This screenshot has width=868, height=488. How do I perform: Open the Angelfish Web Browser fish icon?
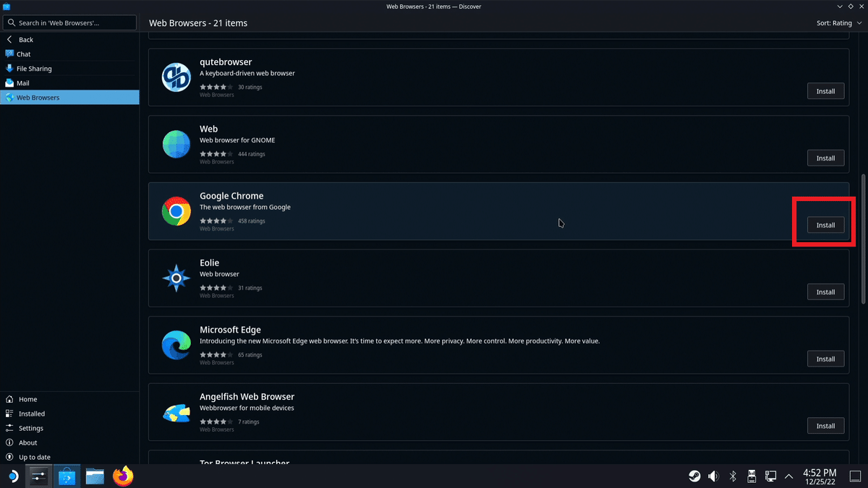coord(176,412)
